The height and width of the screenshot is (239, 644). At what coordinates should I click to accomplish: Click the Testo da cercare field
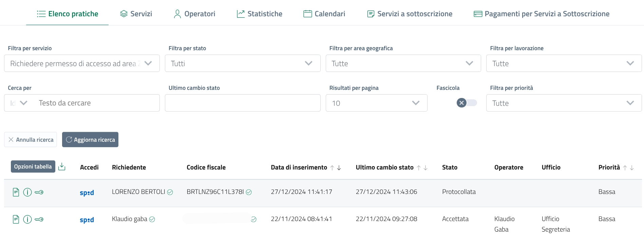click(97, 103)
